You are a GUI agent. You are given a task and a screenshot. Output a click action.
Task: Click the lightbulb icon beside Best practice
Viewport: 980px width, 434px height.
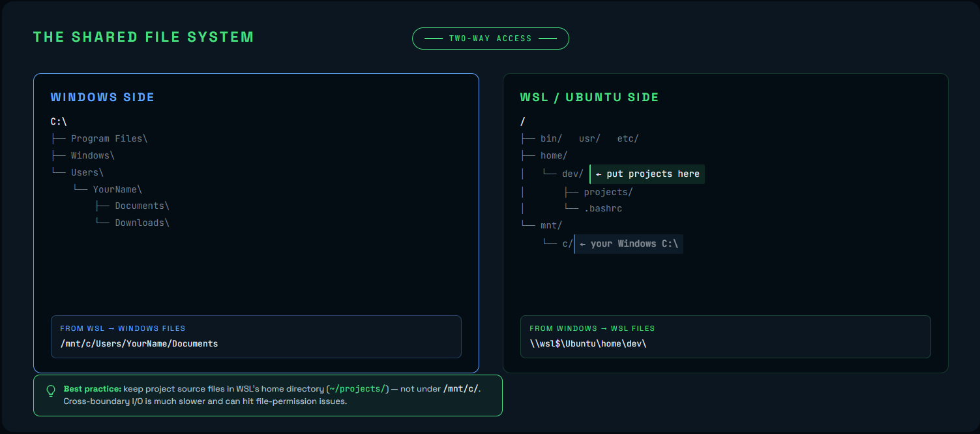51,391
